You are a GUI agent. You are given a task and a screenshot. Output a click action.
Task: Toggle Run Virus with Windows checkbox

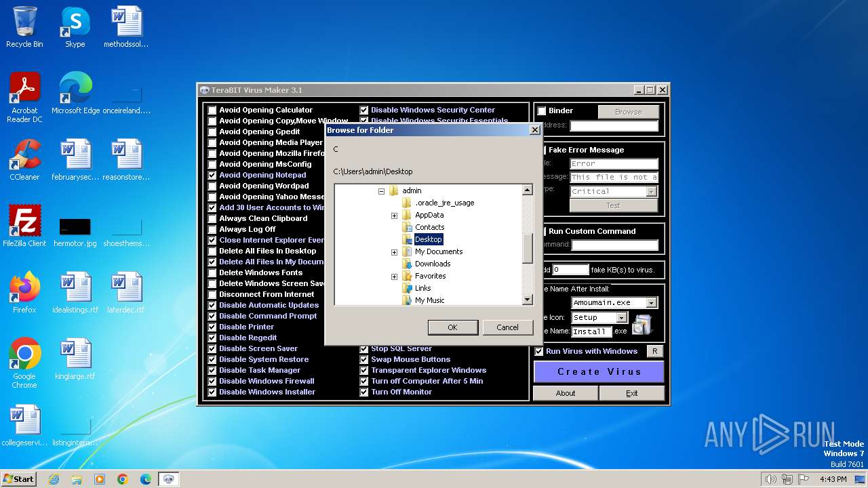[539, 351]
